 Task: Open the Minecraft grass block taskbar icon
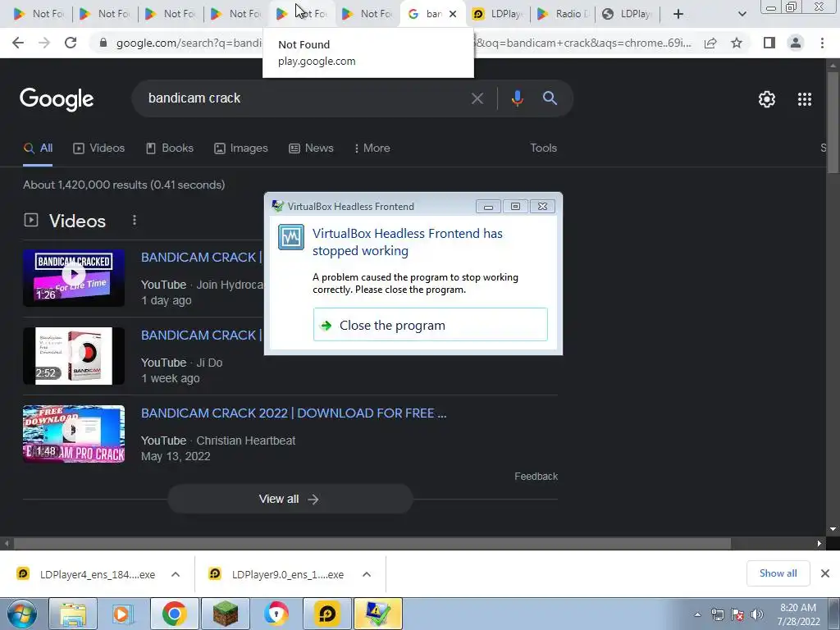(226, 614)
